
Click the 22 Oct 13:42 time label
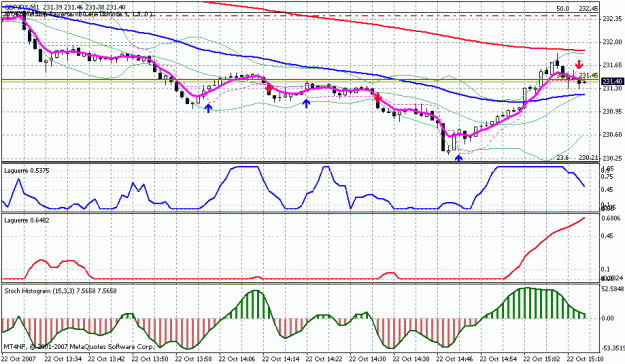[107, 358]
